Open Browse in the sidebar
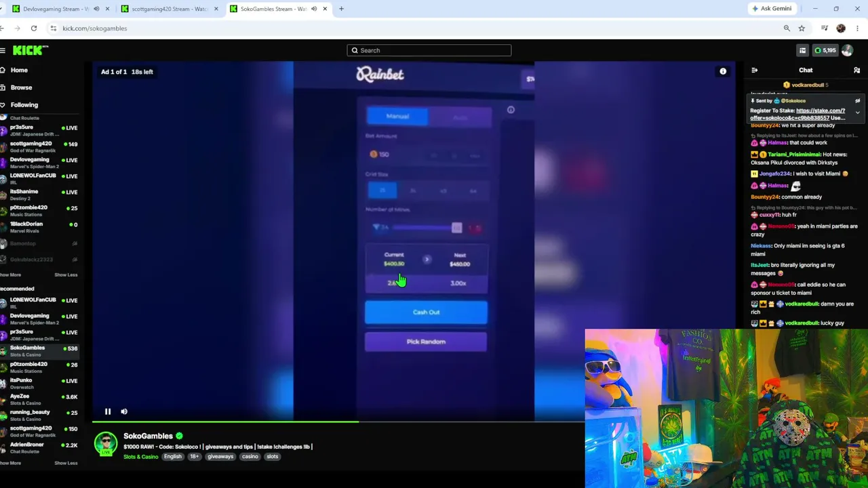 (21, 87)
